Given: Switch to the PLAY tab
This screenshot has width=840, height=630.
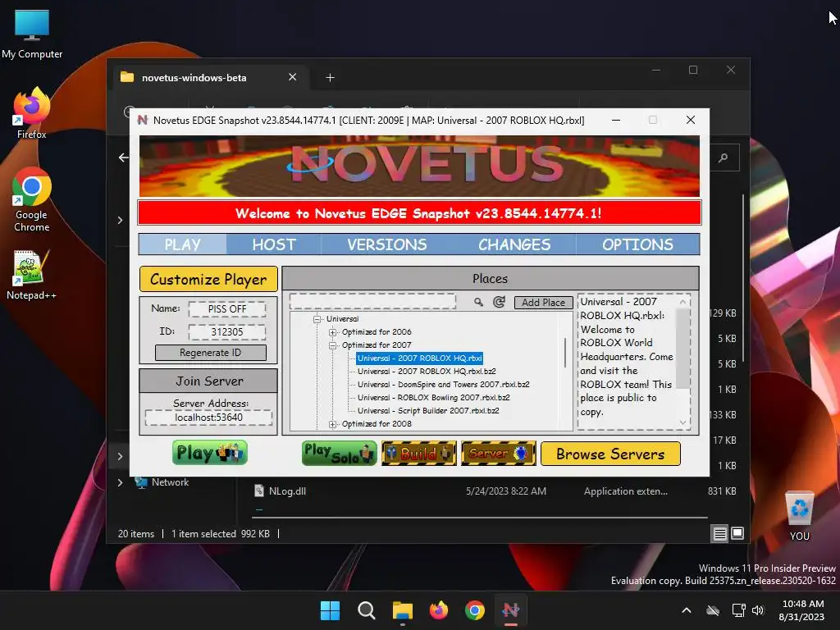Looking at the screenshot, I should (183, 244).
